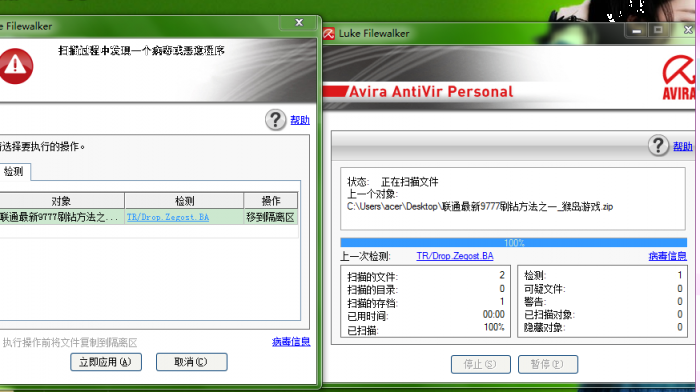Select the 检测 tab
Viewport: 700px width, 392px height.
coord(14,171)
